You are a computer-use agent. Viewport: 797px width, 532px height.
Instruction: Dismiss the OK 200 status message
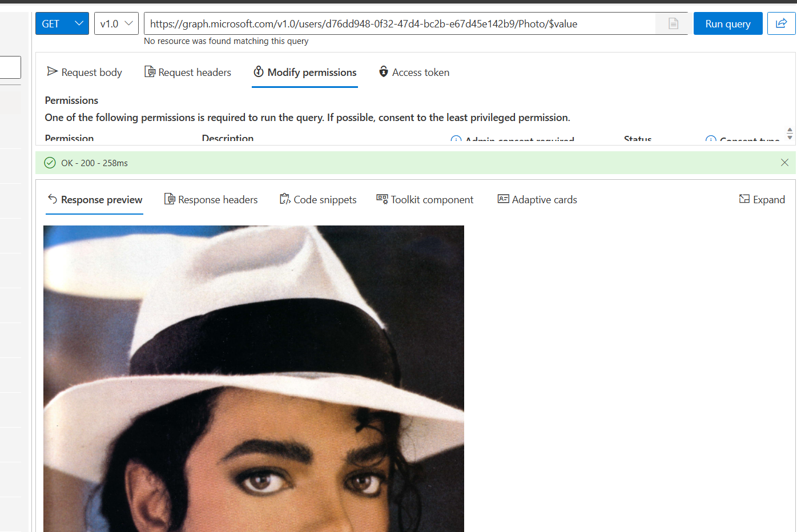coord(784,163)
